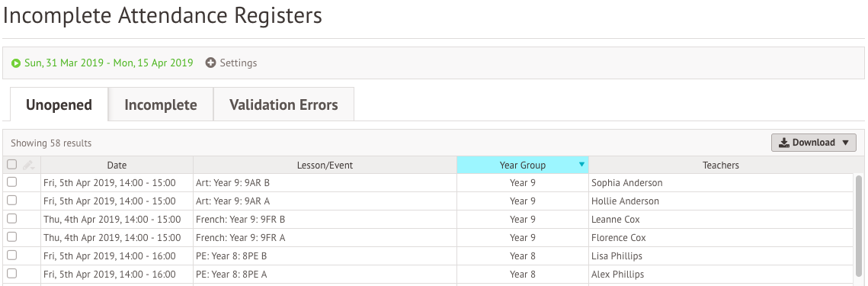
Task: Click the pencil bulk edit icon
Action: coord(29,165)
